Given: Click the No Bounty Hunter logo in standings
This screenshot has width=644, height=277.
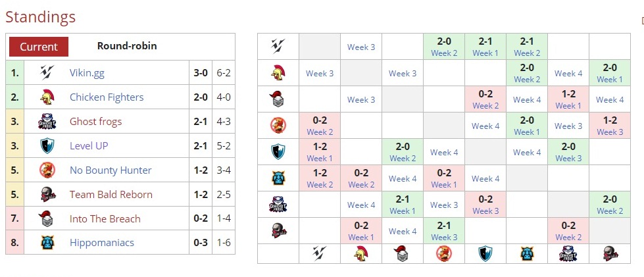Looking at the screenshot, I should point(47,170).
